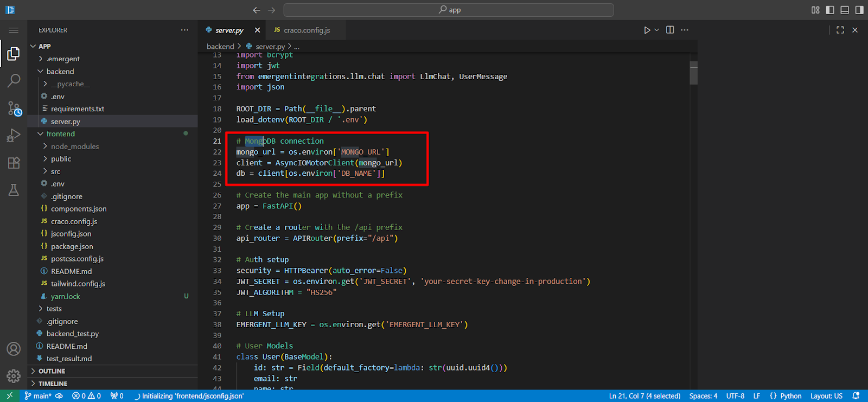Click the command center search box

(449, 10)
